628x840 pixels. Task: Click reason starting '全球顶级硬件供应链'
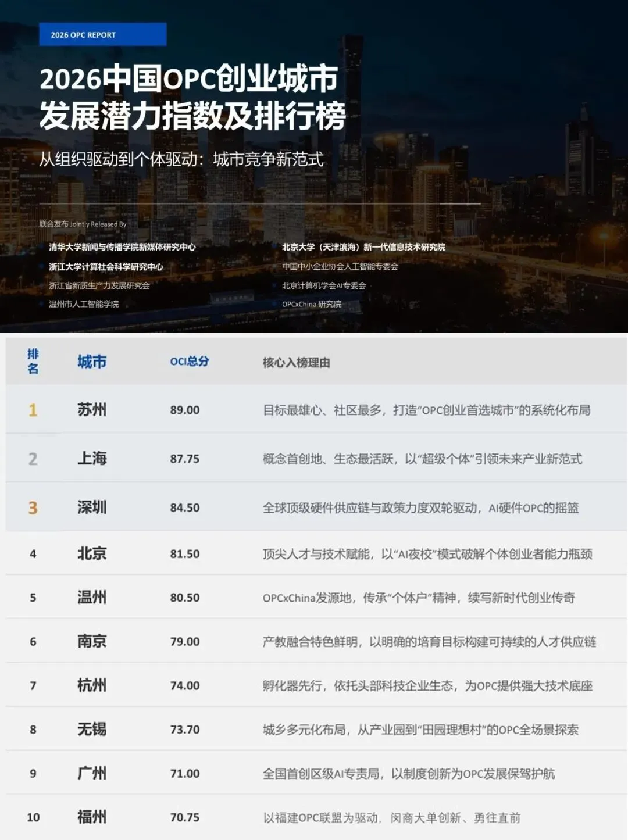pos(421,507)
